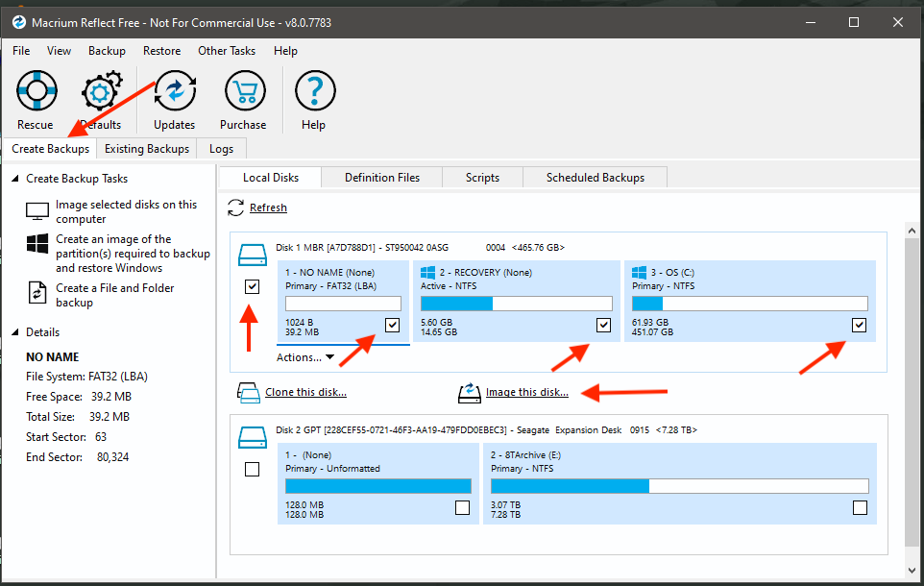Screen dimensions: 924x586
Task: Switch to the Existing Backups tab
Action: (x=147, y=149)
